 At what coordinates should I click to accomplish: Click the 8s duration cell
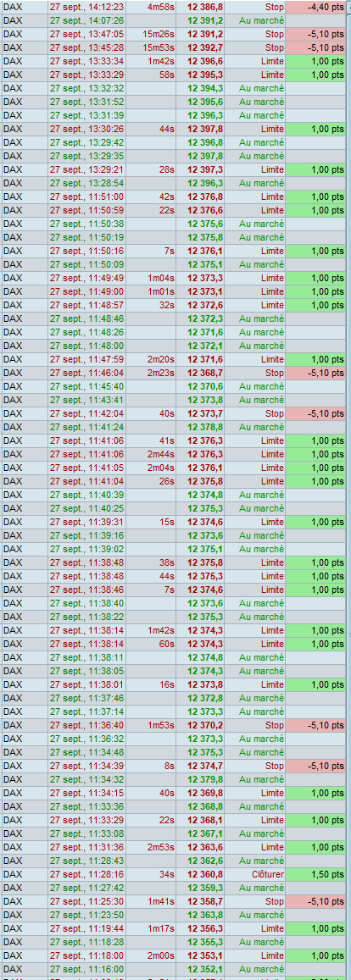point(152,765)
